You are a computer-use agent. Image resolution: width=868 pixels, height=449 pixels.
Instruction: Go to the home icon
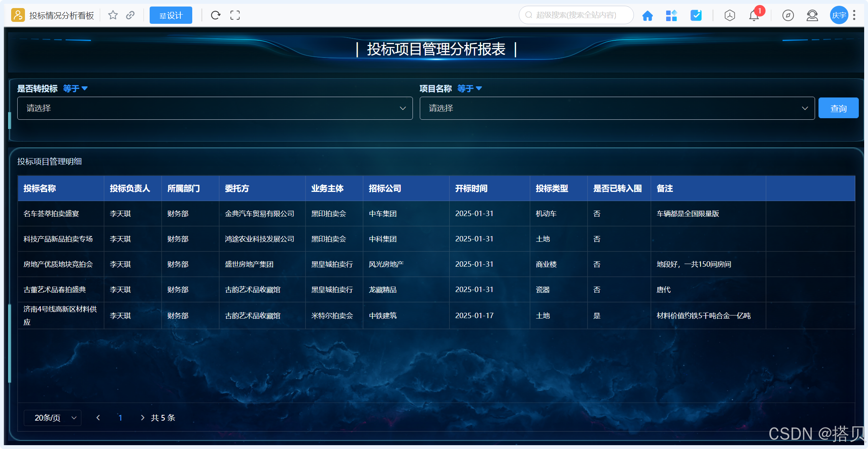(x=647, y=15)
